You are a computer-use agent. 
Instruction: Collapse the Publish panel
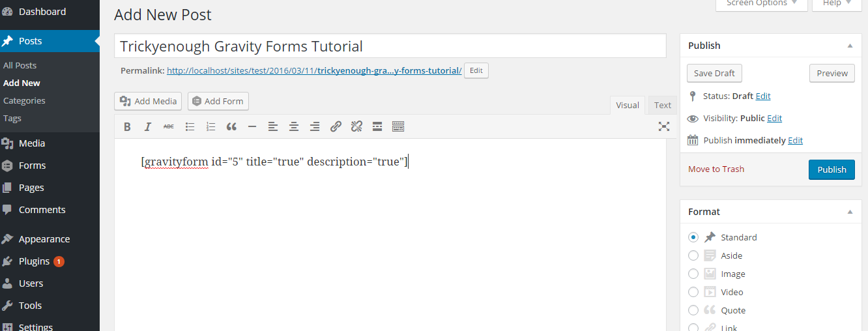point(850,46)
